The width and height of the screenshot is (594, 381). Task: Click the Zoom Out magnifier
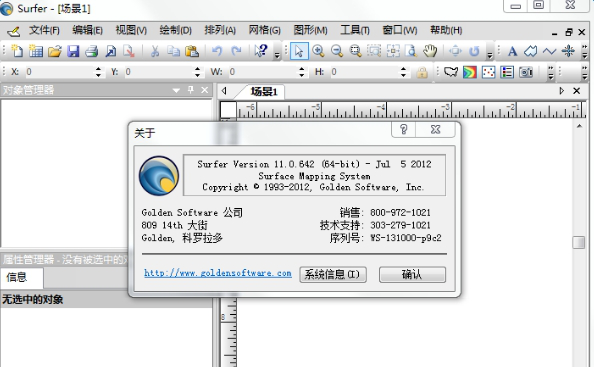(337, 51)
